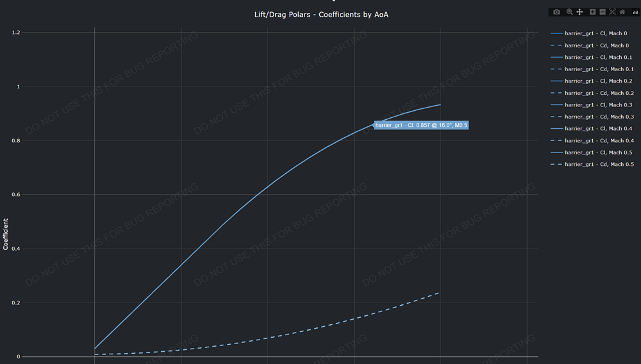Toggle harrier_gr1 - Cl, Mach 0.4 trace
Viewport: 641px width, 364px height.
tap(591, 129)
